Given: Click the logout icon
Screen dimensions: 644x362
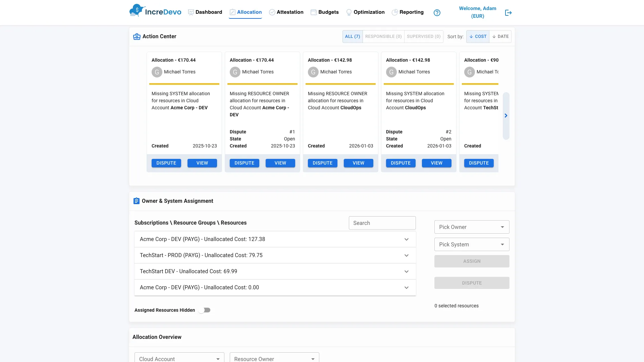Looking at the screenshot, I should (508, 13).
